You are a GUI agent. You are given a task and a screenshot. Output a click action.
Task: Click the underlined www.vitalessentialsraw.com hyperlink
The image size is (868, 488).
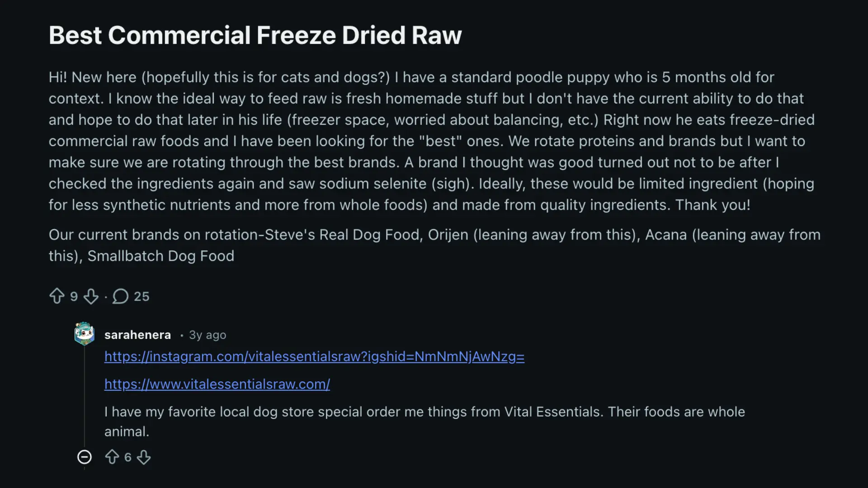point(217,384)
